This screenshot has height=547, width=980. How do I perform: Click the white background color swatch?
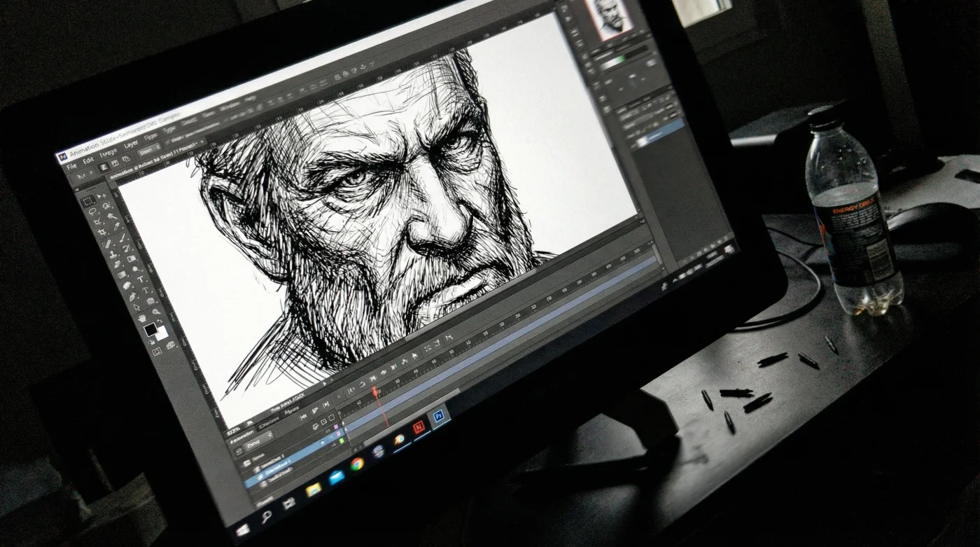pos(162,334)
